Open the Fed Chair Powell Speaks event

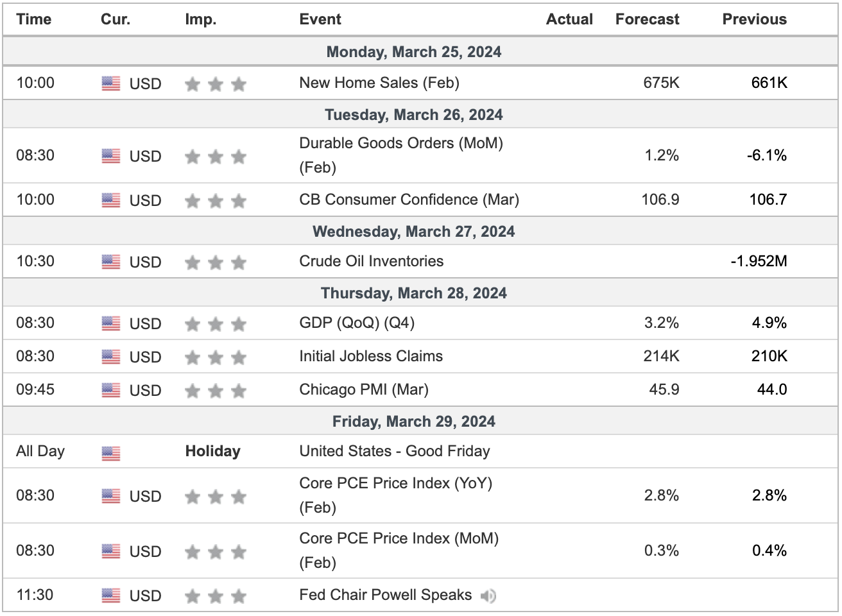pyautogui.click(x=386, y=595)
